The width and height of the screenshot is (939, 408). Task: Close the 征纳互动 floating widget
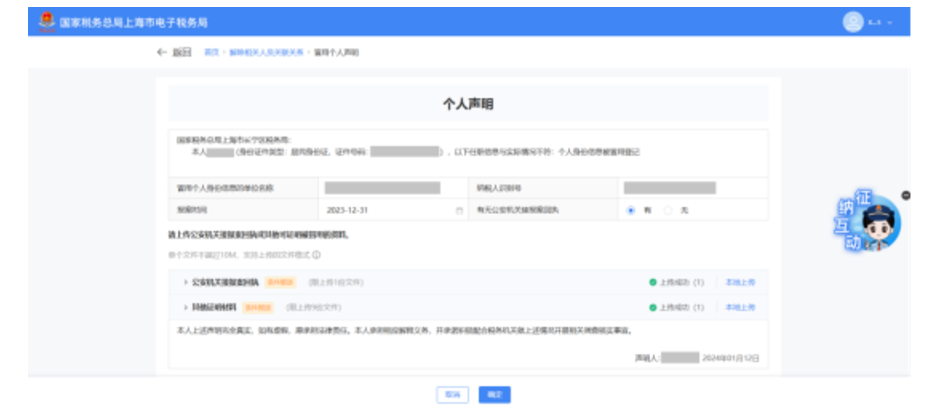click(906, 195)
